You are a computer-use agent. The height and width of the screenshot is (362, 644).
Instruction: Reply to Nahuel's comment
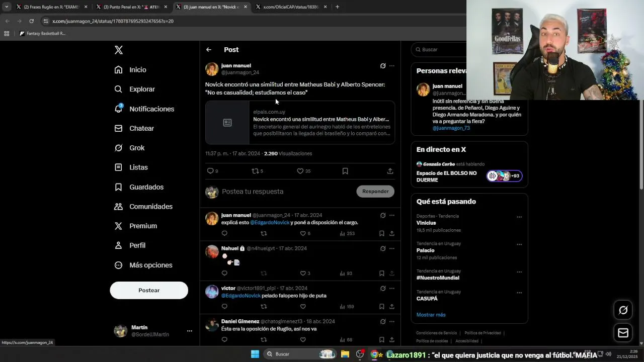click(x=224, y=274)
